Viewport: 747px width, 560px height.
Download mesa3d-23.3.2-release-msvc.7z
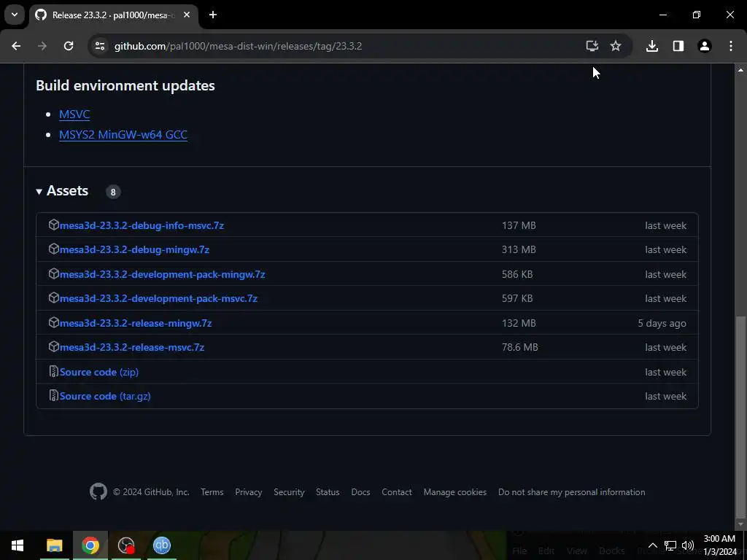tap(132, 348)
